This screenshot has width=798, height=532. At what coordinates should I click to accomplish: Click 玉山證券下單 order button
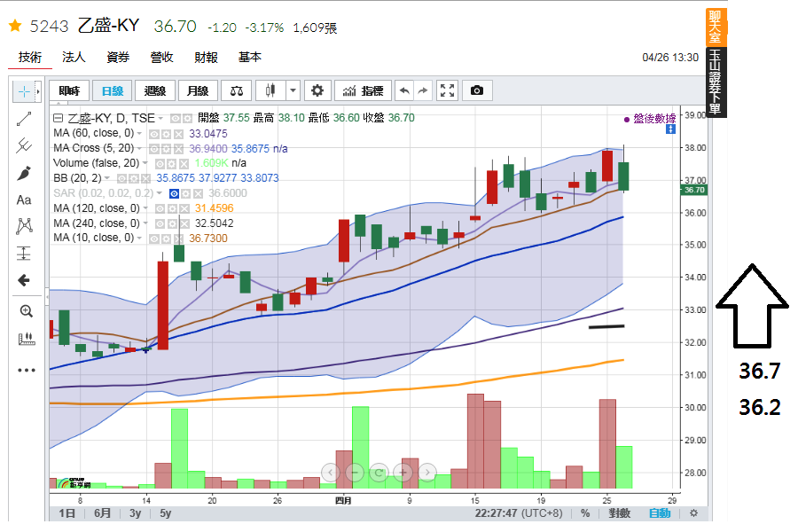(715, 82)
